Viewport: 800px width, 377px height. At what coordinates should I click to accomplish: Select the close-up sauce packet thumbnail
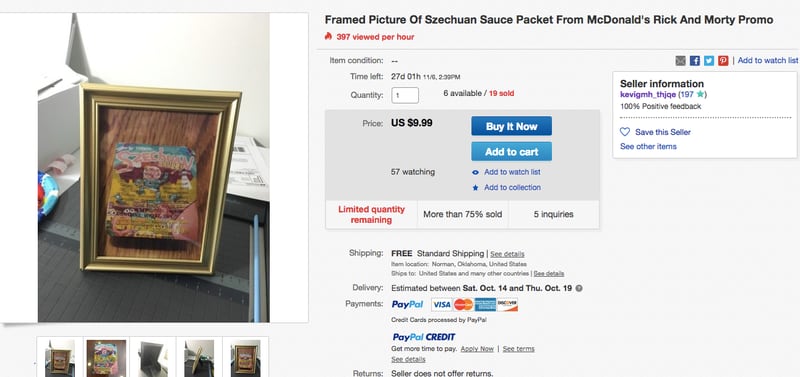click(106, 358)
